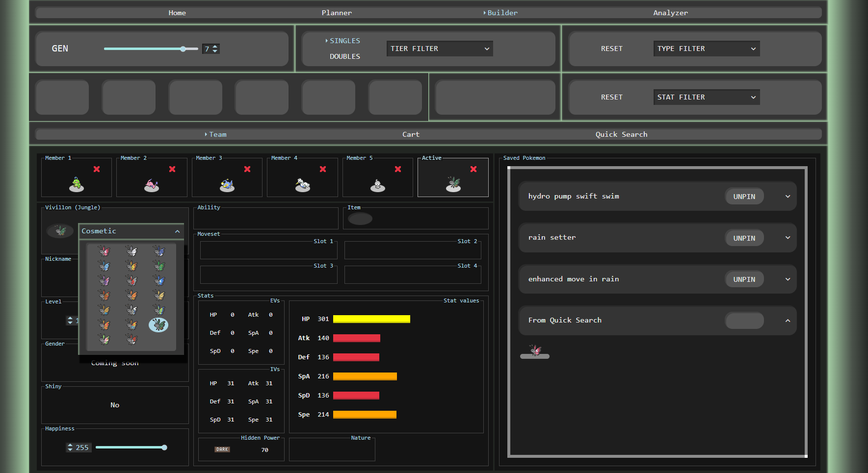Choose purple-winged Vivillon cosmetic form
868x473 pixels.
click(104, 280)
